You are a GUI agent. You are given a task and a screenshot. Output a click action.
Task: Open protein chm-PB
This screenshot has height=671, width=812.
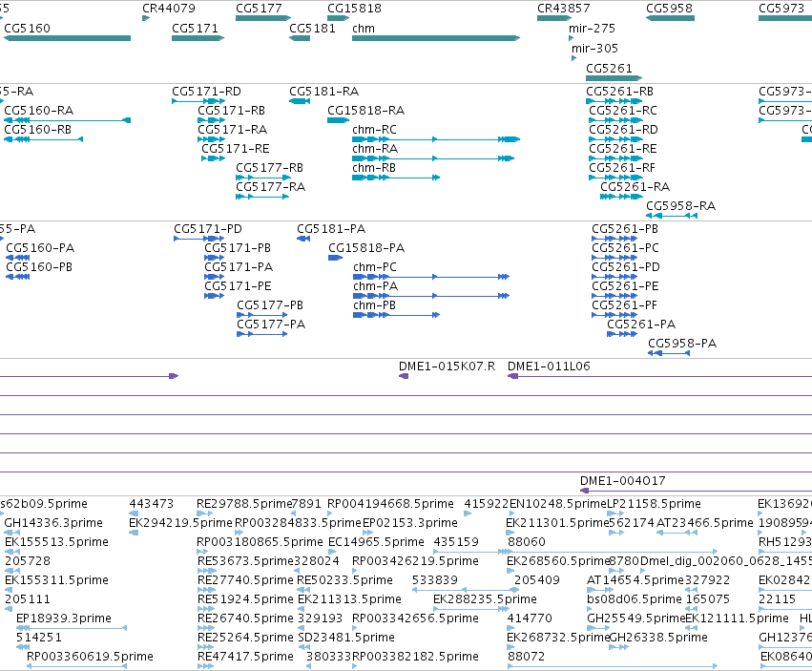click(374, 305)
